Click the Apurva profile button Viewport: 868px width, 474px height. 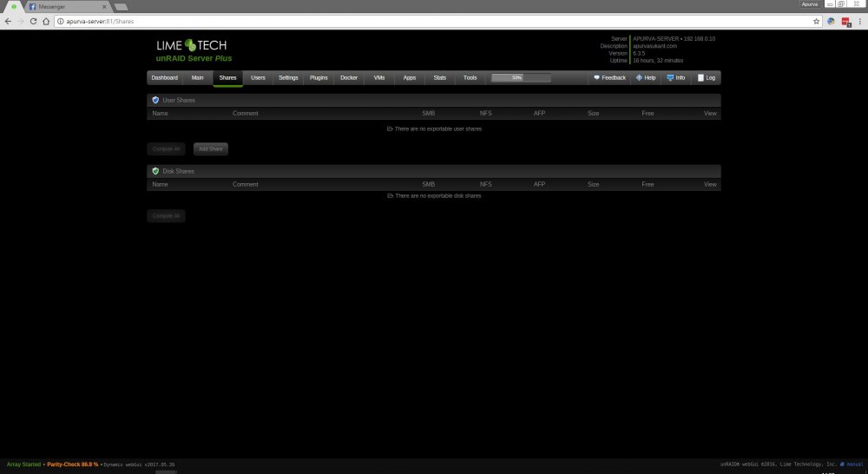pyautogui.click(x=809, y=3)
